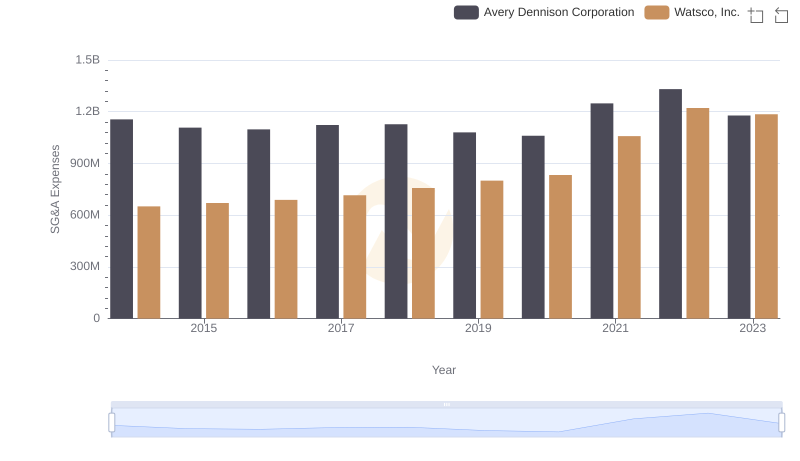Click Avery Dennison bar for 2022
The height and width of the screenshot is (461, 800).
(x=670, y=204)
